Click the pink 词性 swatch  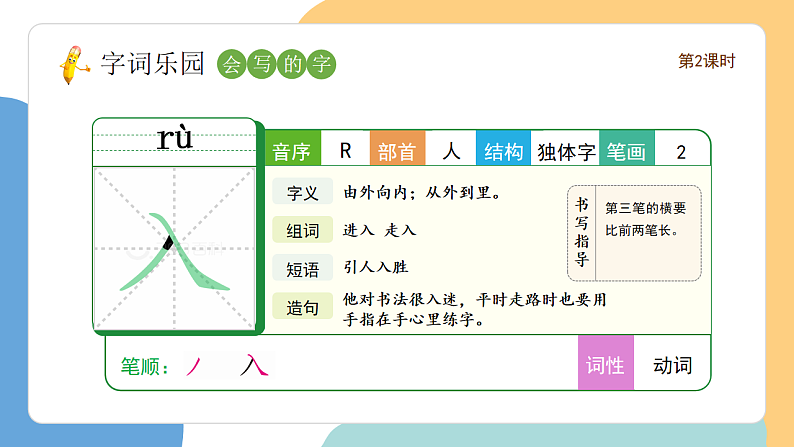coord(606,366)
